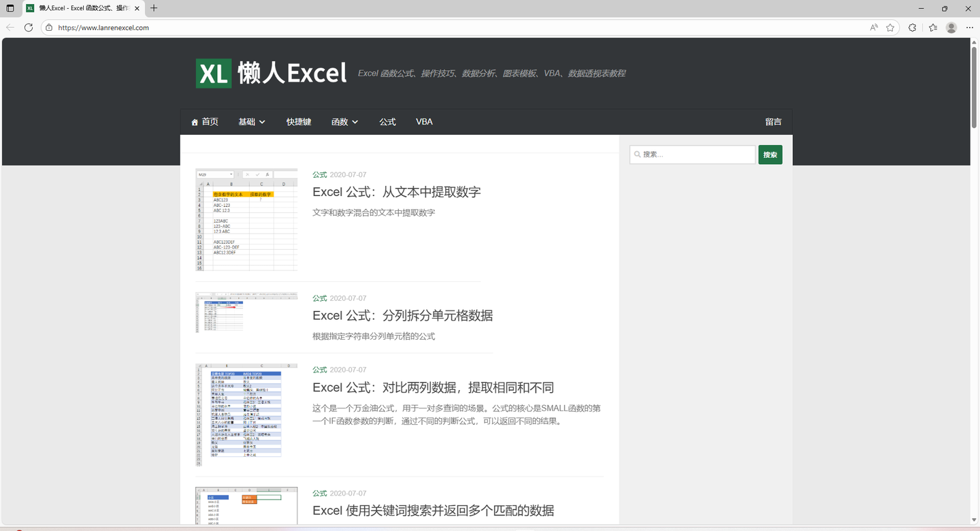Go to the 首页 nav item
The image size is (980, 531).
(x=205, y=122)
